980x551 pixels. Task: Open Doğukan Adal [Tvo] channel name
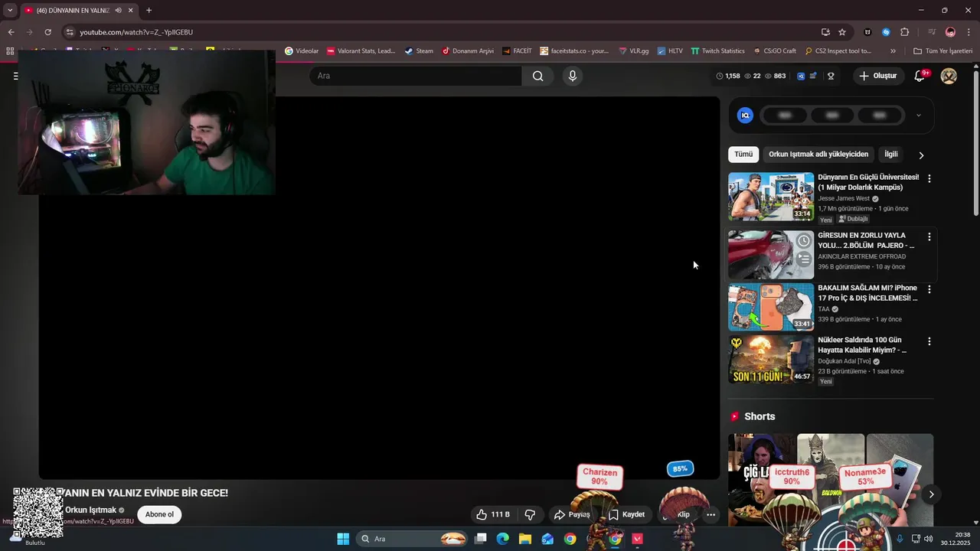(844, 361)
